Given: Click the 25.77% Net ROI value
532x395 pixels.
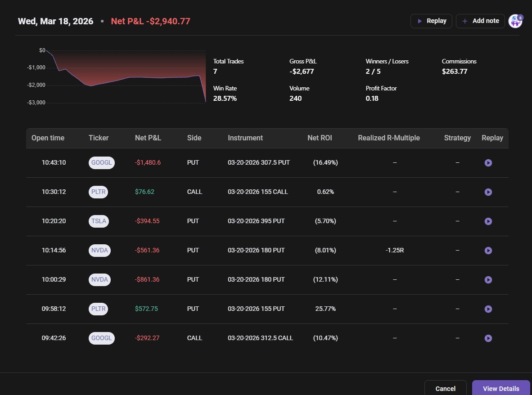Looking at the screenshot, I should pyautogui.click(x=325, y=309).
